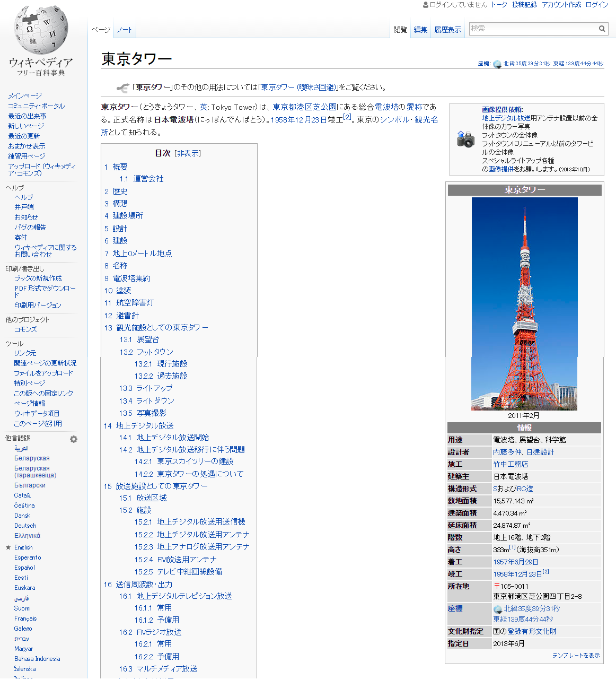Screen dimensions: 616x680
Task: Open the 投稿記録 contributions link
Action: 524,5
